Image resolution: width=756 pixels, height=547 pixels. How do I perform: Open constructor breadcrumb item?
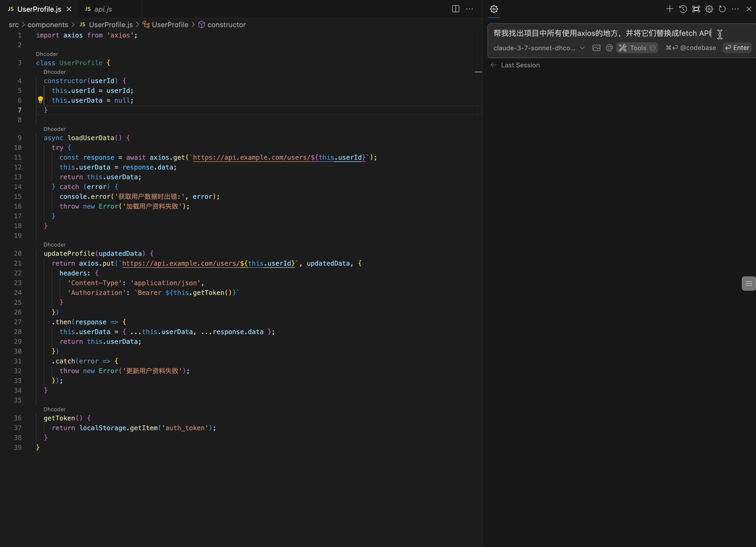click(222, 24)
